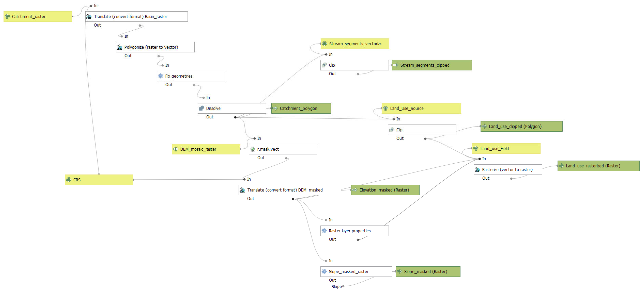The image size is (644, 292).
Task: Click the GRASS icon on r.mask.vect node
Action: pos(252,149)
